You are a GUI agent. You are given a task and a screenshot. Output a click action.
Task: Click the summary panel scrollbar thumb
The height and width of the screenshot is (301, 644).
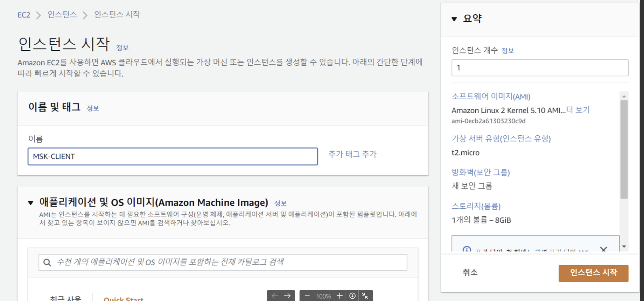[624, 150]
